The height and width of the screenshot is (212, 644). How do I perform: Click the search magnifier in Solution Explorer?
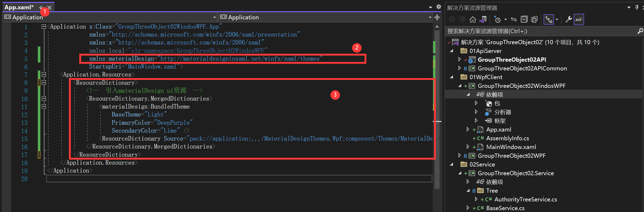pos(640,31)
